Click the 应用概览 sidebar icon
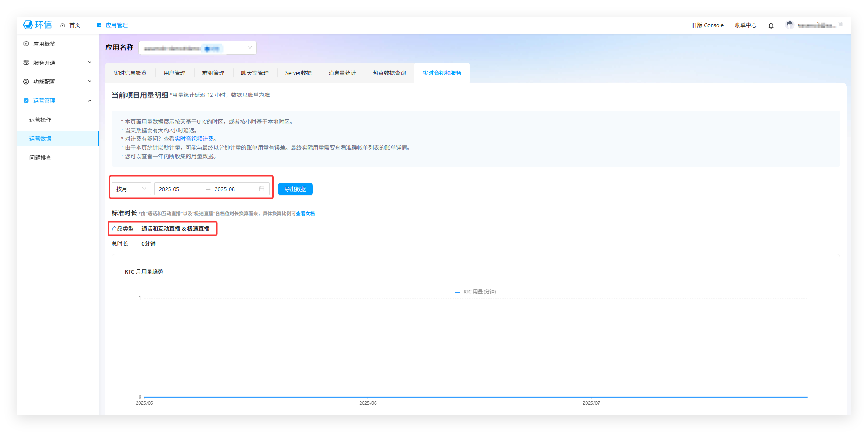The image size is (868, 432). [26, 44]
